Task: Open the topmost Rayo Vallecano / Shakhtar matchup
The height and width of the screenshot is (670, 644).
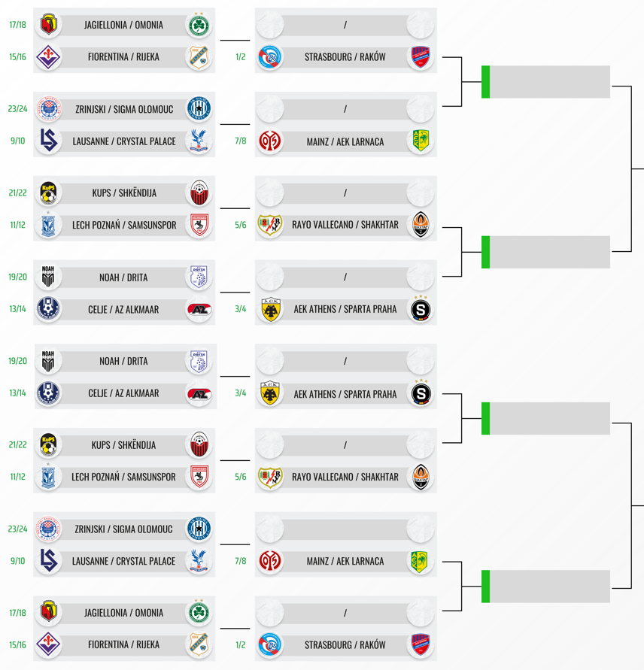Action: coord(345,225)
